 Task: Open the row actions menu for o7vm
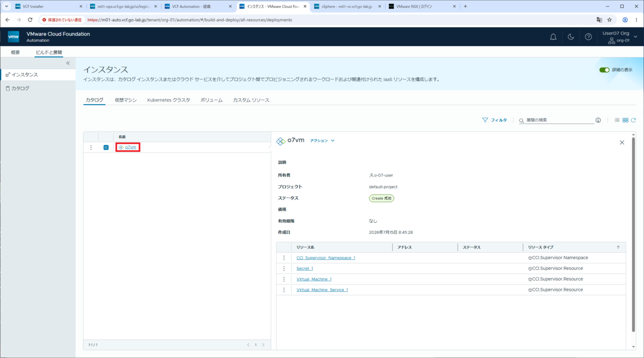click(91, 147)
